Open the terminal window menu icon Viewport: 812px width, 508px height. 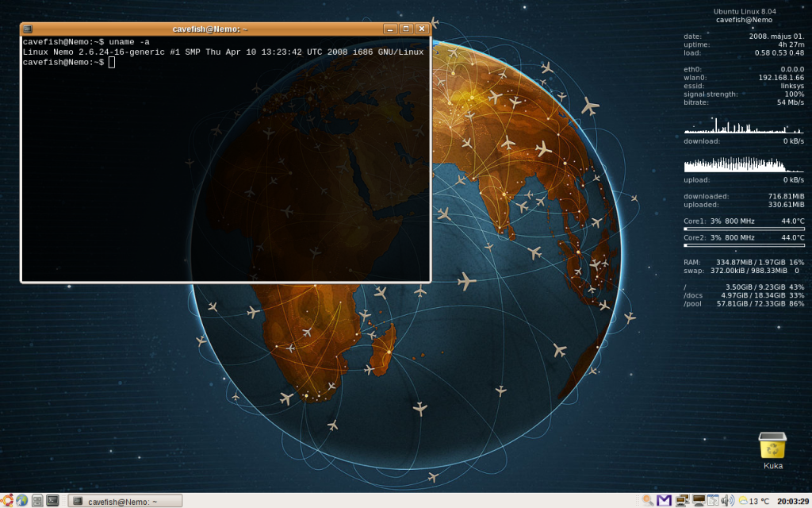[x=29, y=29]
